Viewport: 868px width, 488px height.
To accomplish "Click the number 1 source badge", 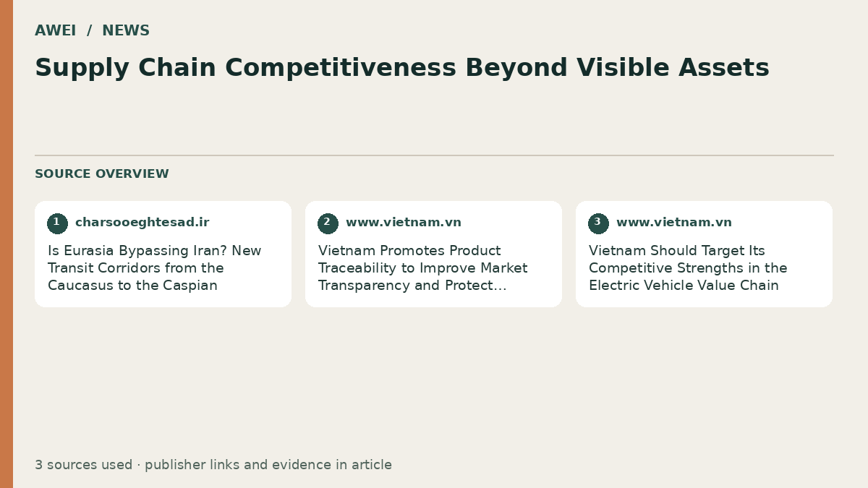I will [57, 223].
